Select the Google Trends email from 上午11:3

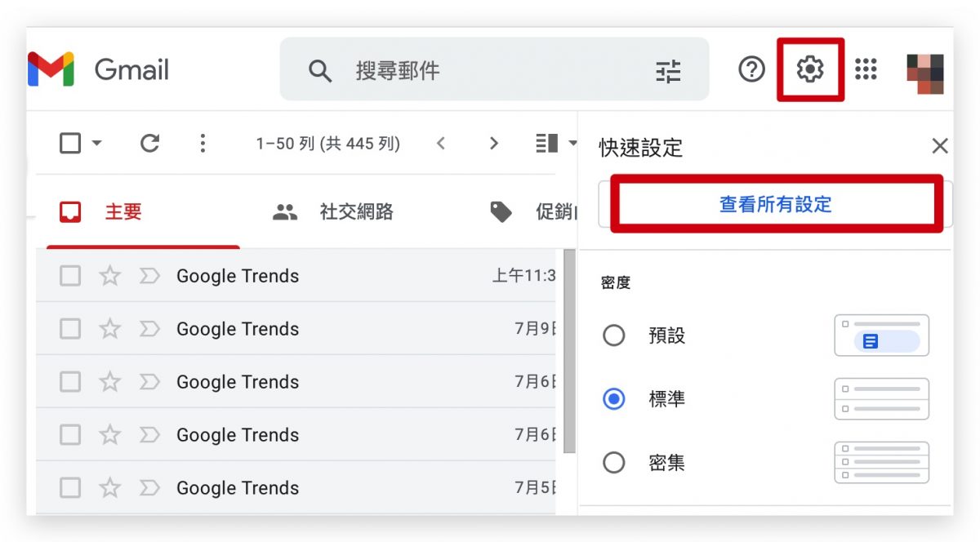pos(70,276)
